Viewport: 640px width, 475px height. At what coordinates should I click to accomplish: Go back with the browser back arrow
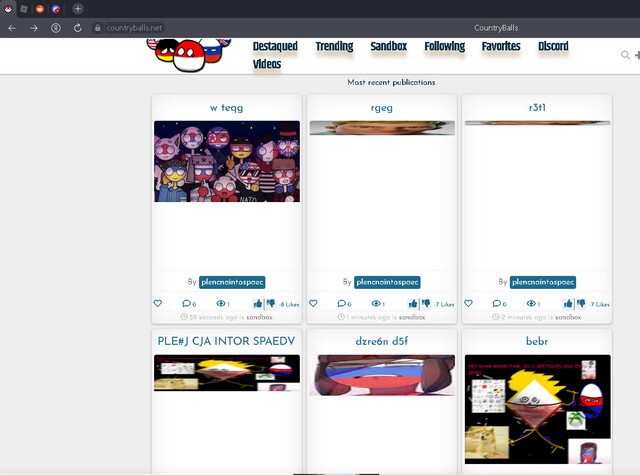tap(12, 28)
